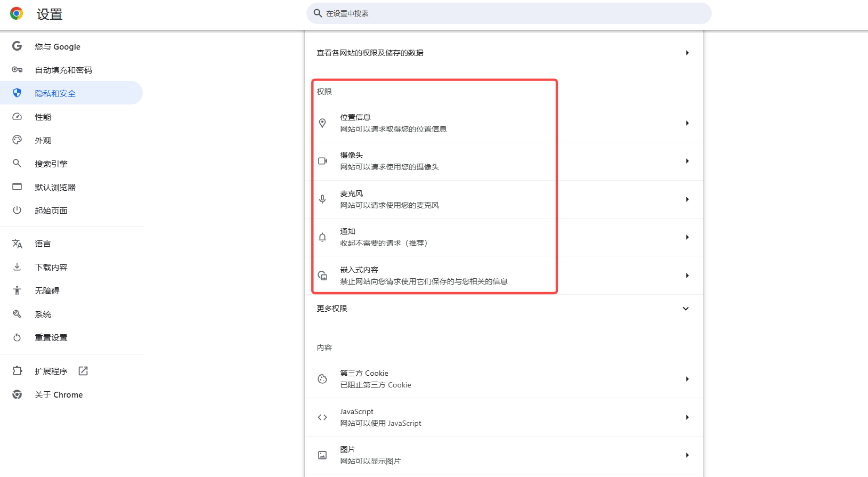
Task: Click the palette icon for 外观
Action: [x=17, y=140]
